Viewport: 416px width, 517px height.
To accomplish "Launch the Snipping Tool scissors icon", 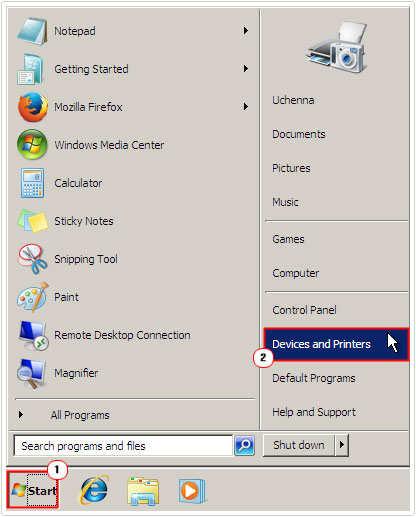I will pos(33,259).
